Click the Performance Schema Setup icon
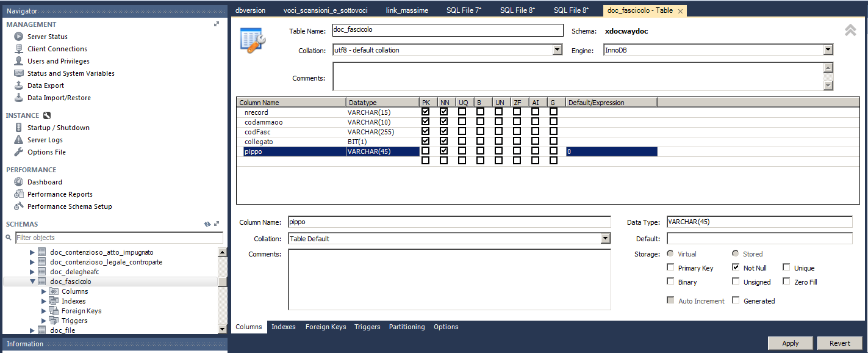Image resolution: width=868 pixels, height=353 pixels. (x=18, y=206)
